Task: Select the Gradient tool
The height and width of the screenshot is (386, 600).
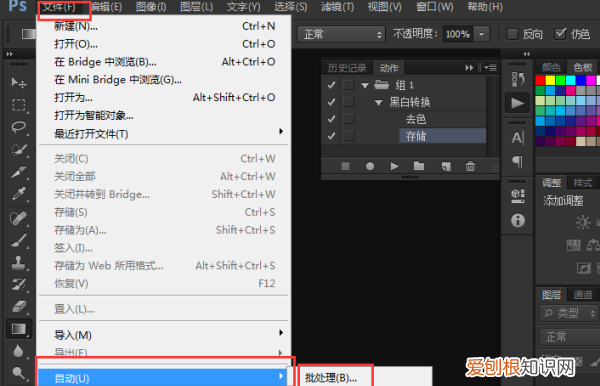Action: [18, 329]
